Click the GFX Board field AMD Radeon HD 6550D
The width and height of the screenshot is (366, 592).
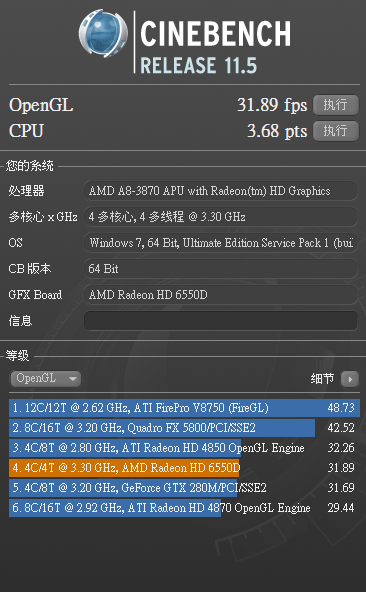[221, 294]
